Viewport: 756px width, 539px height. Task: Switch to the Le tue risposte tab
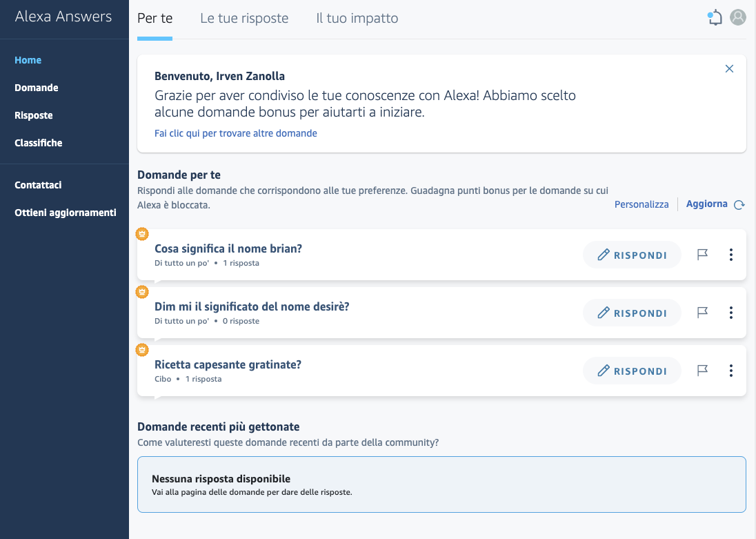[x=244, y=19]
